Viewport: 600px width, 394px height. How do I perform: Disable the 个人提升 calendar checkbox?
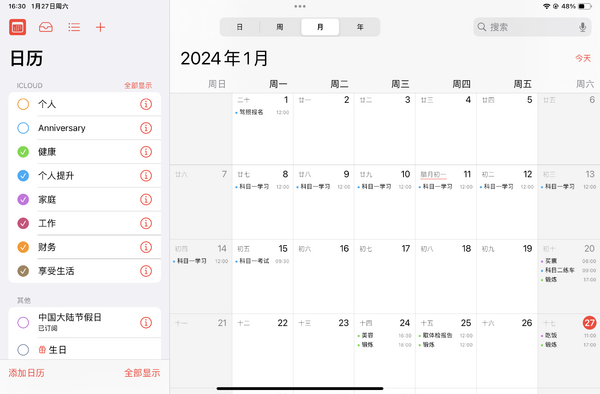(x=23, y=176)
